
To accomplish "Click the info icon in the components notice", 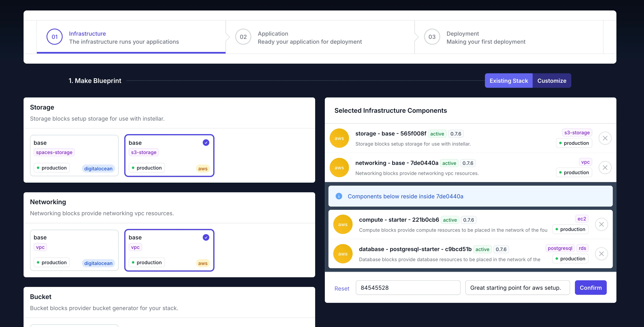I will 339,196.
